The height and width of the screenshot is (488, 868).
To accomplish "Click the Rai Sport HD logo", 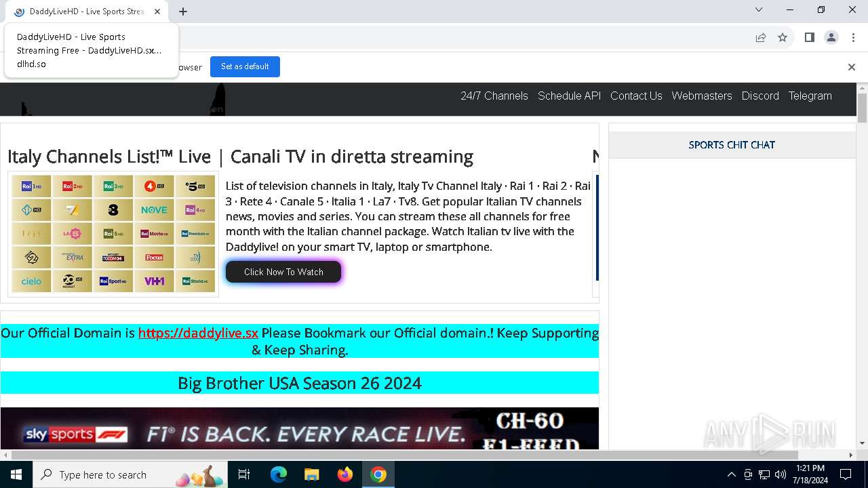I will point(113,281).
